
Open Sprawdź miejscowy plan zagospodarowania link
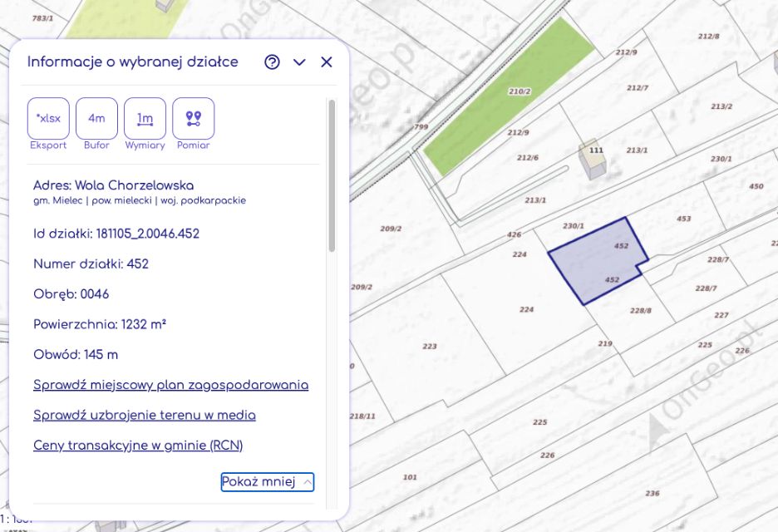[x=170, y=385]
